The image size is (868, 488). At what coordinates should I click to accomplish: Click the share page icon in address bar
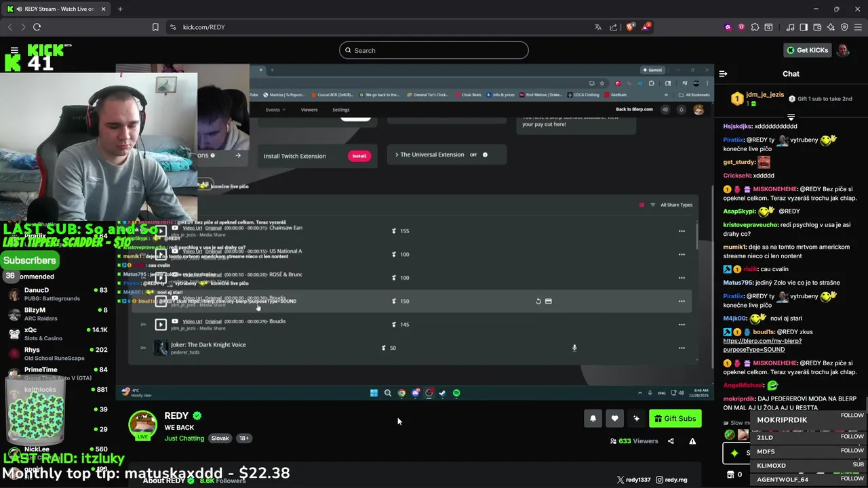[614, 27]
